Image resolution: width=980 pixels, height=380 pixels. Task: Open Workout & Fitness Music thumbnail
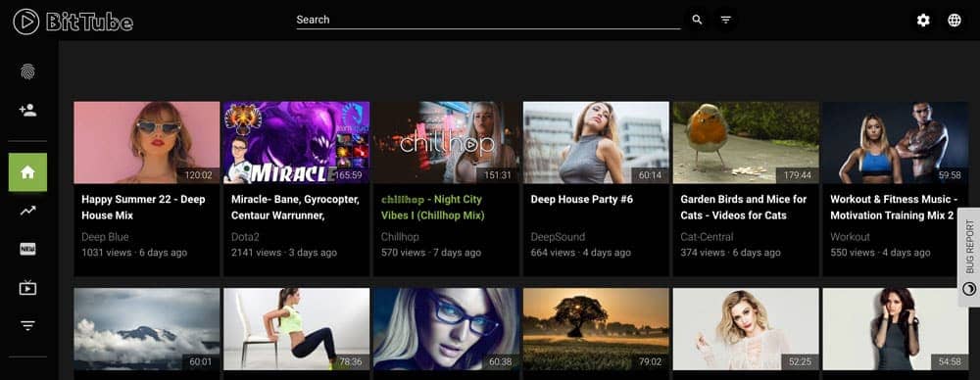[896, 143]
